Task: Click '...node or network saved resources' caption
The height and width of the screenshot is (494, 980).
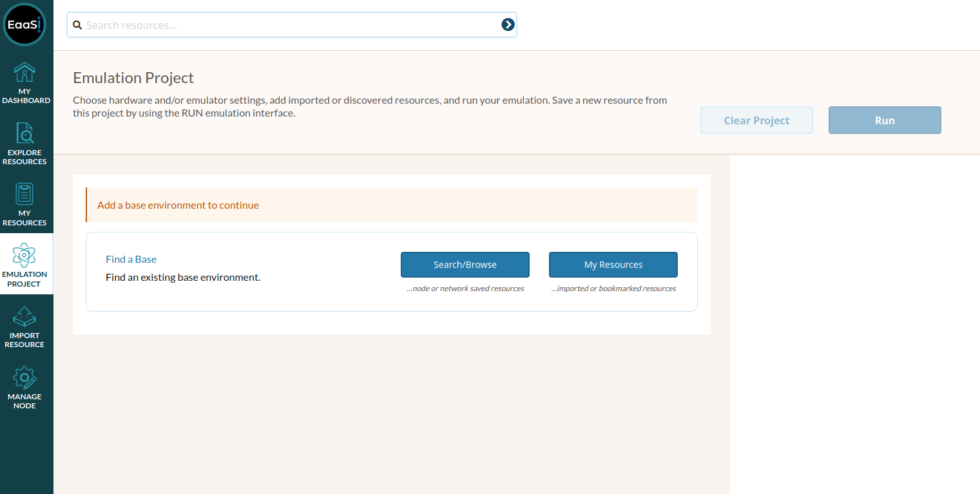Action: 465,289
